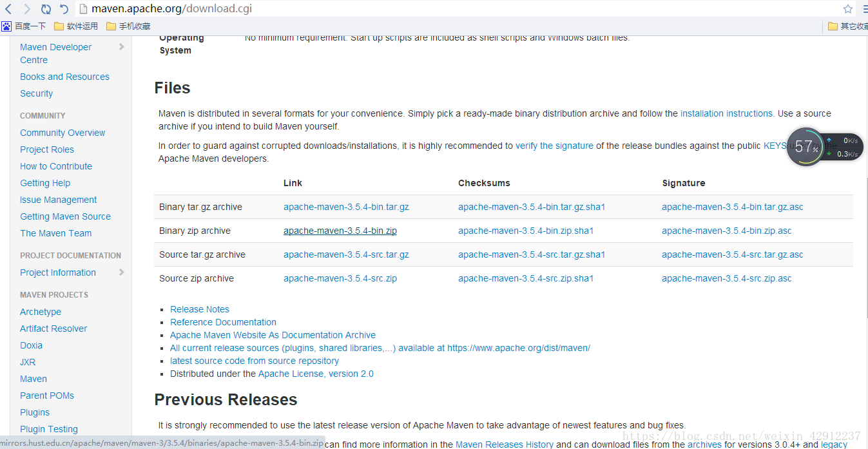868x449 pixels.
Task: Open Project Roles page
Action: pyautogui.click(x=47, y=149)
